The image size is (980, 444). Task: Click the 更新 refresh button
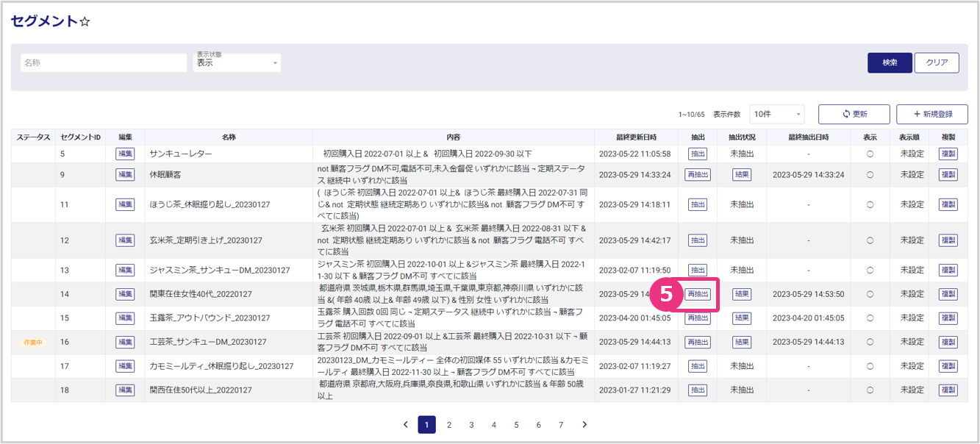(854, 114)
